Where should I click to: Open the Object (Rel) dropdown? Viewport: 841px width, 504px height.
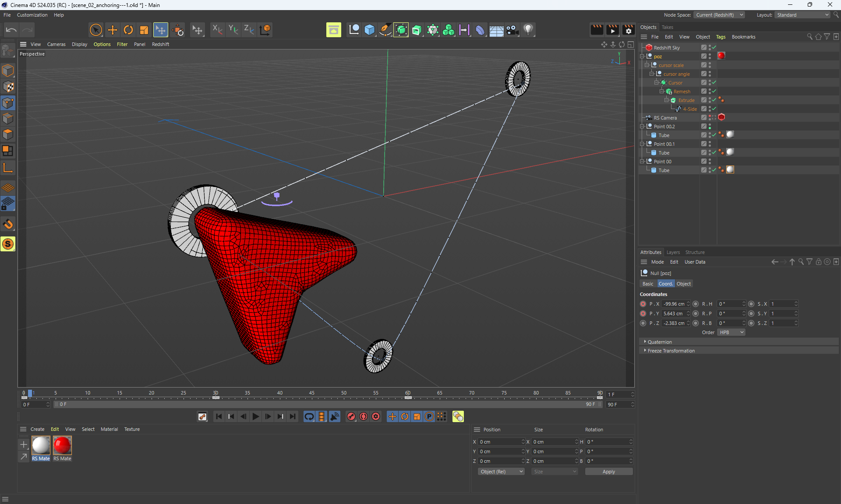point(501,472)
